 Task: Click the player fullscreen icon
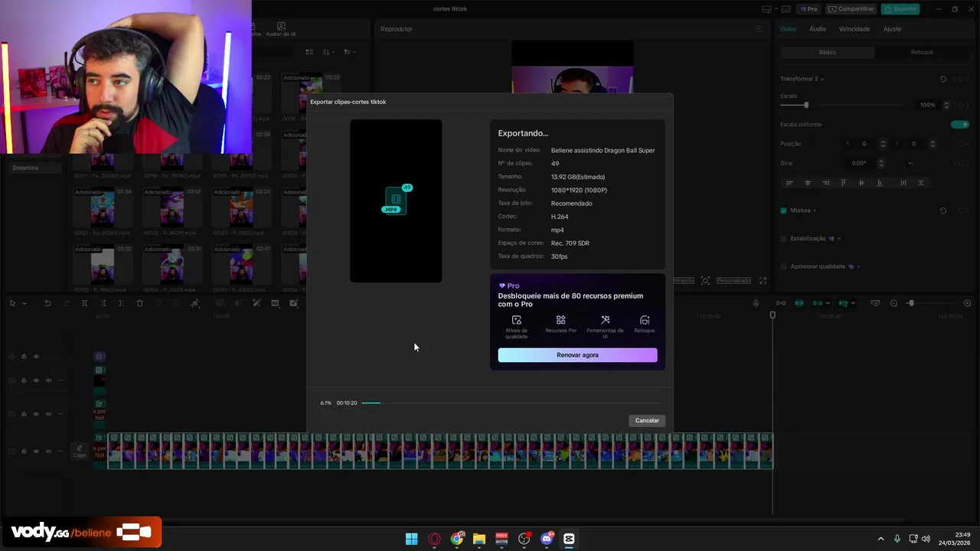[763, 281]
